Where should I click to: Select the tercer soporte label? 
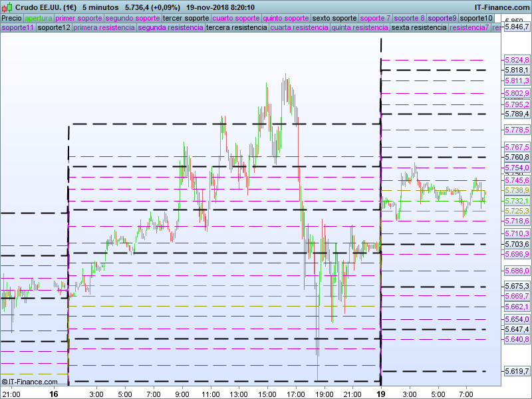(x=186, y=18)
